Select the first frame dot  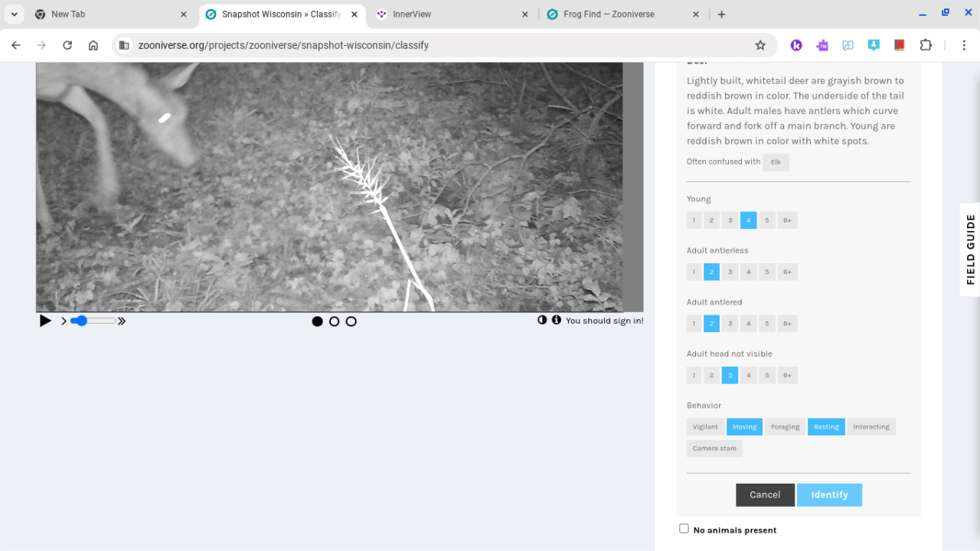click(317, 321)
